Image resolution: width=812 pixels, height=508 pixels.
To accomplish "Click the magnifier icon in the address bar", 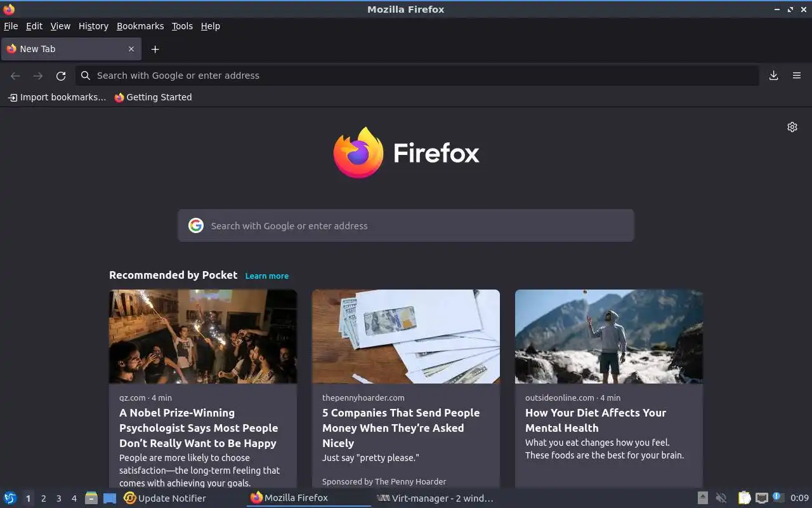I will coord(86,76).
